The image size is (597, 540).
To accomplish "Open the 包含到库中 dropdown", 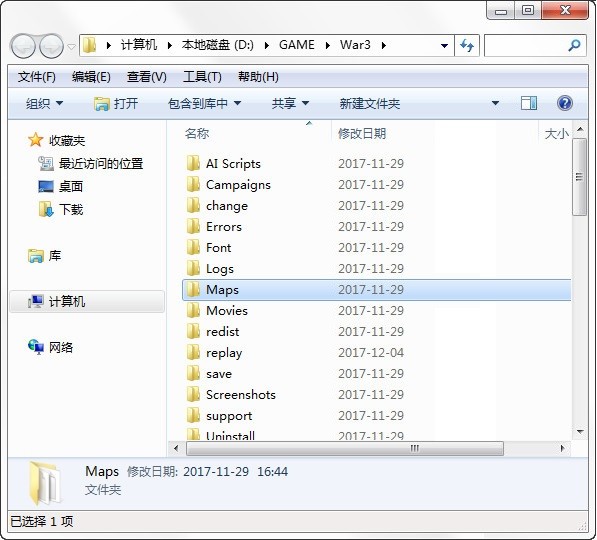I will [204, 103].
